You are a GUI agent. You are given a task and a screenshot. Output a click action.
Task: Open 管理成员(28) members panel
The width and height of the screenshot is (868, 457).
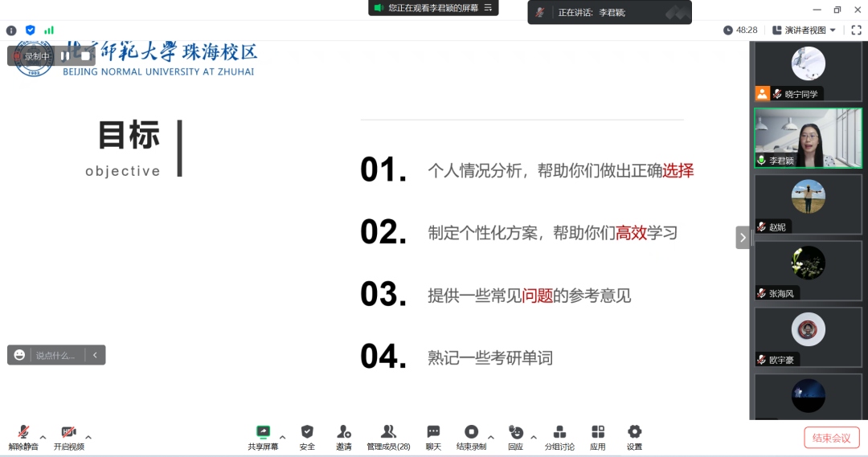point(389,437)
